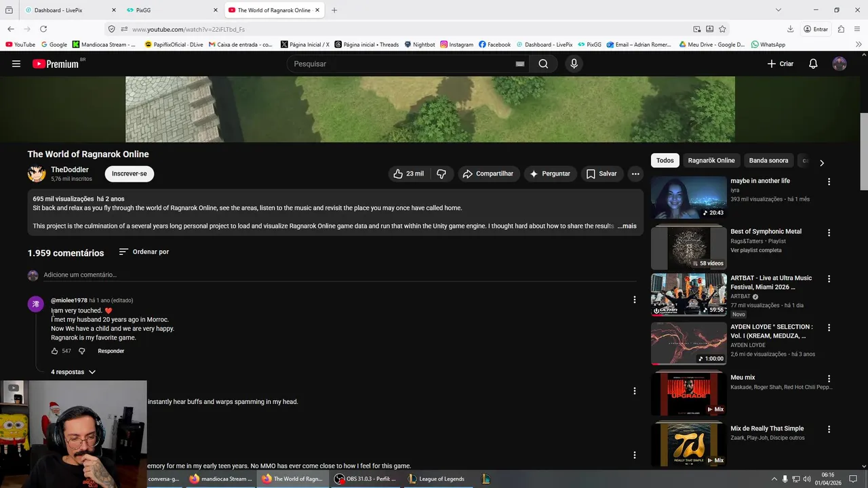Screen dimensions: 868x488
Task: Open browser downloads icon
Action: click(x=790, y=29)
